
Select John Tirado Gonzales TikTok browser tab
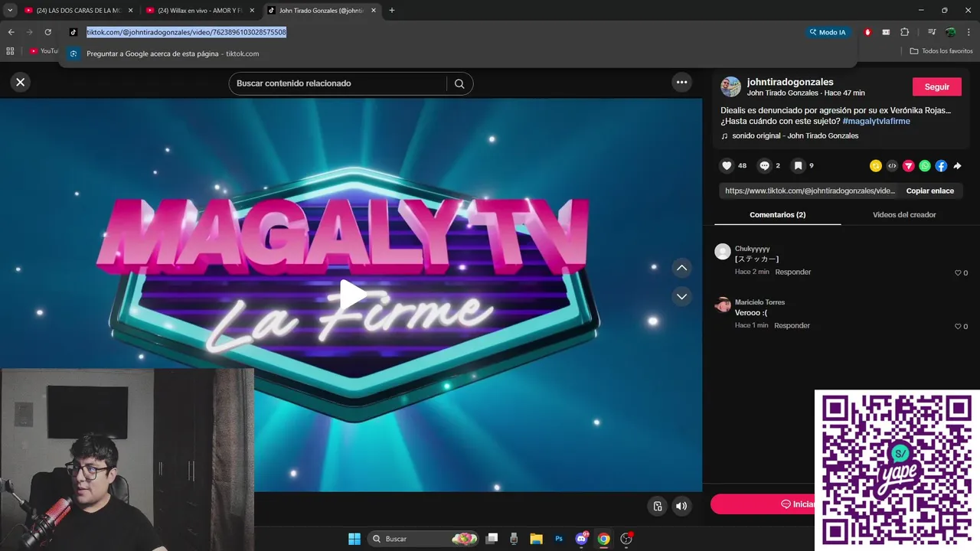click(322, 11)
